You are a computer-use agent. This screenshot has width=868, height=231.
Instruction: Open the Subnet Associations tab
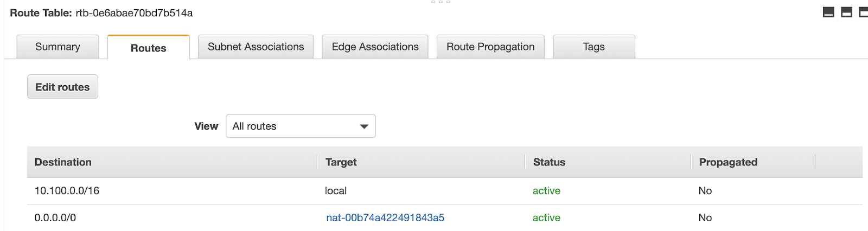[256, 47]
